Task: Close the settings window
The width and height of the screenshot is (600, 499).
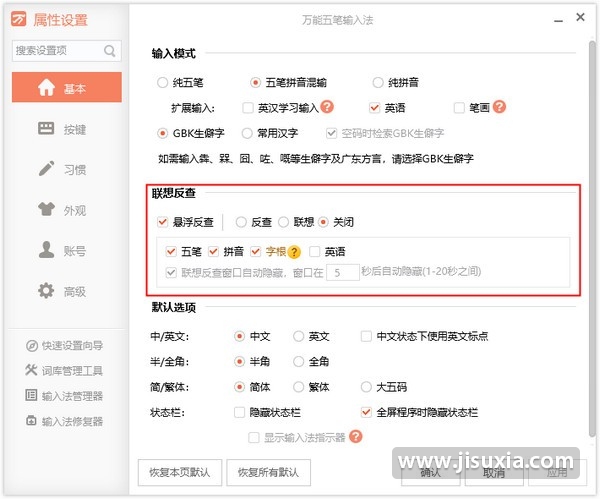Action: pyautogui.click(x=580, y=17)
